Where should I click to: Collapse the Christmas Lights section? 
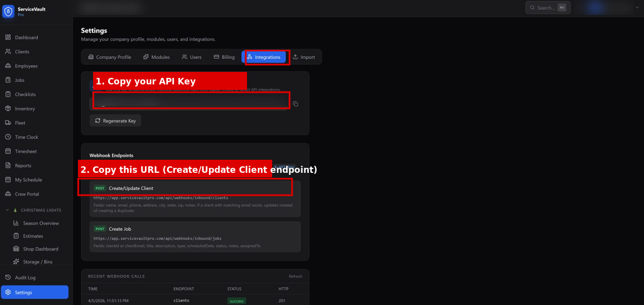[7, 210]
